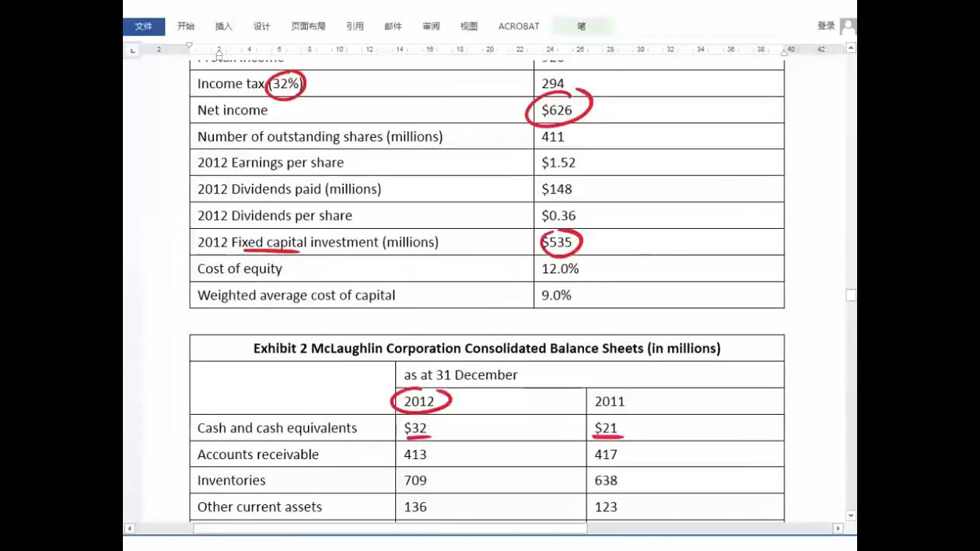Click the horizontal scrollbar left arrow
Image resolution: width=980 pixels, height=551 pixels.
pyautogui.click(x=129, y=528)
